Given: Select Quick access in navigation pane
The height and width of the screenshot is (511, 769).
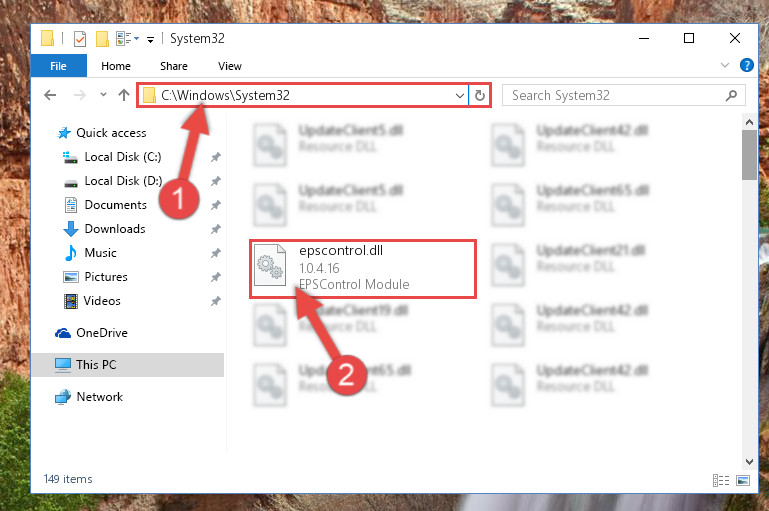Looking at the screenshot, I should (111, 132).
